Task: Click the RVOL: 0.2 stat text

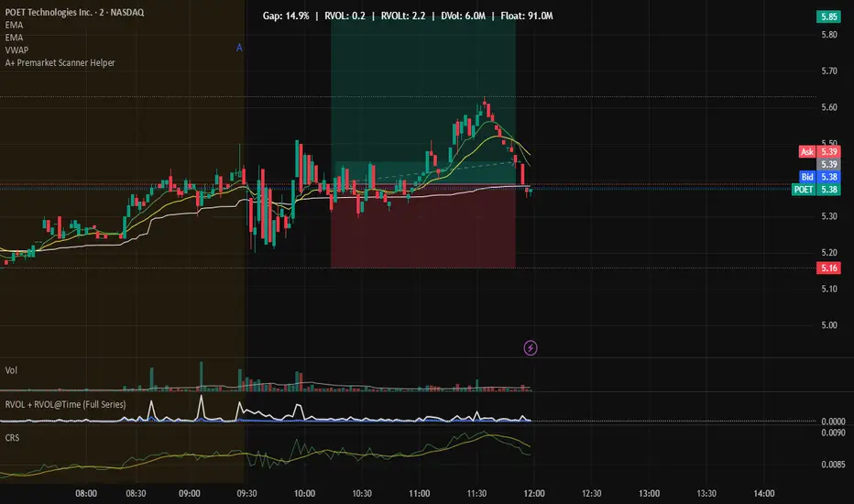Action: click(345, 16)
